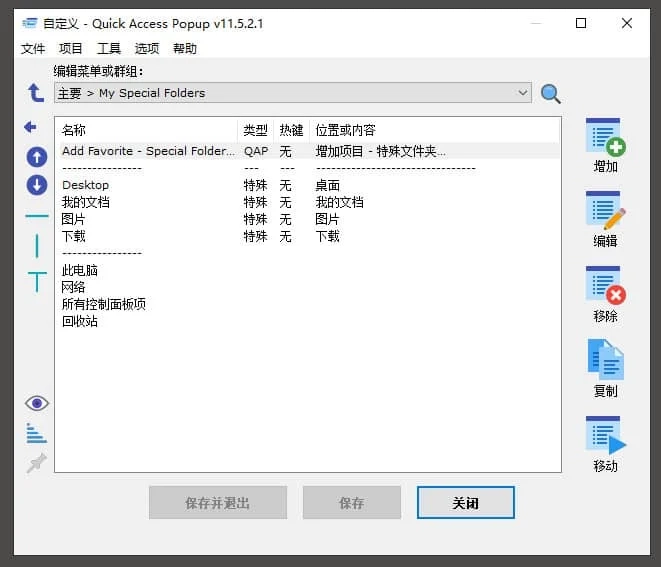Viewport: 661px width, 567px height.
Task: Toggle the pin icon at bottom left
Action: (x=37, y=463)
